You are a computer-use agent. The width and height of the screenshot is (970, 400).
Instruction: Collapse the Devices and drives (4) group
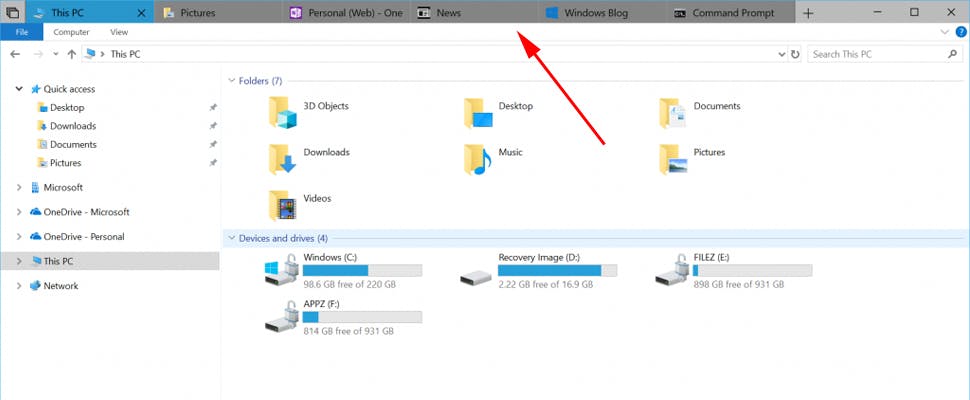tap(232, 238)
